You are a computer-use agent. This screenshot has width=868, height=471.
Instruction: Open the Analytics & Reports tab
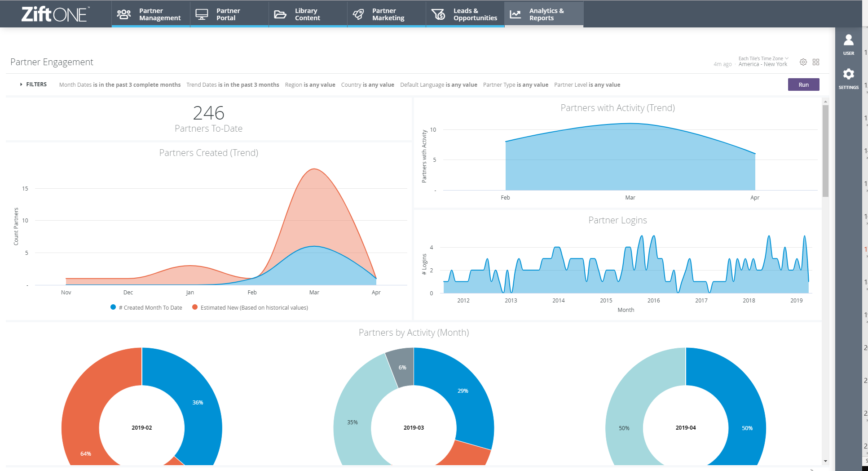pyautogui.click(x=544, y=14)
